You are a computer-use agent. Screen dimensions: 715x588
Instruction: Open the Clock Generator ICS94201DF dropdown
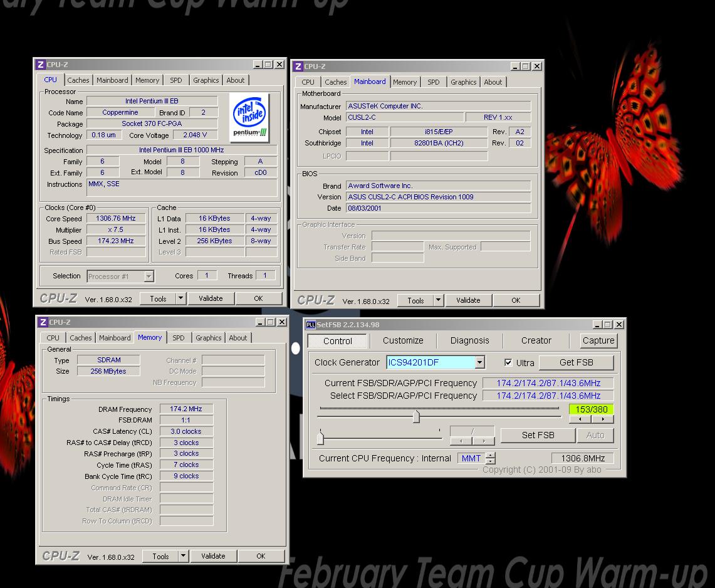pos(479,363)
